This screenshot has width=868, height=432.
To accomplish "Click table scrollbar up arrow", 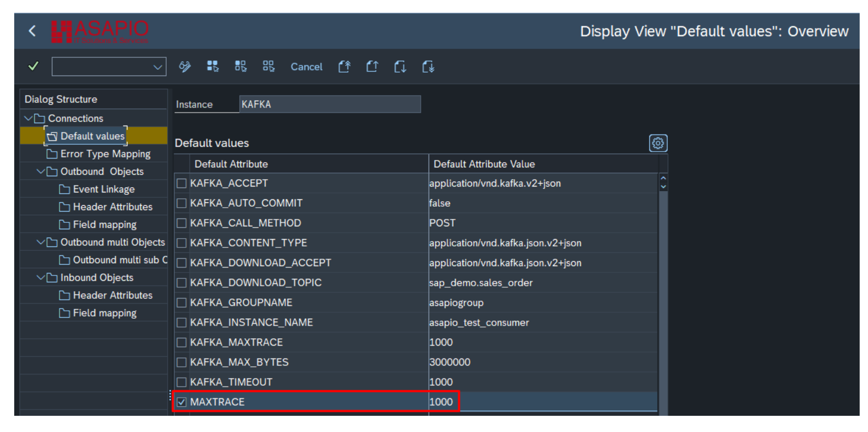I will (663, 178).
